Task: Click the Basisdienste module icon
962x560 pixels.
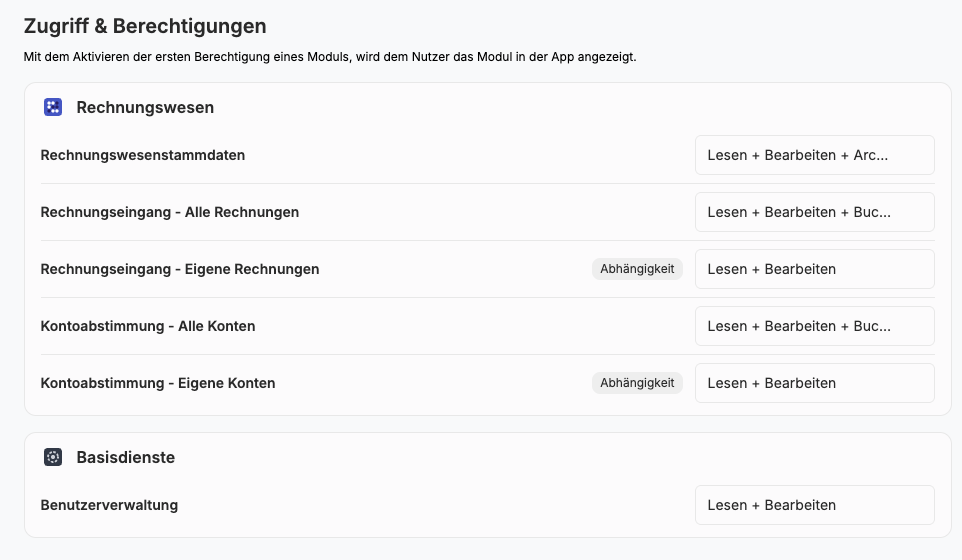Action: 53,457
